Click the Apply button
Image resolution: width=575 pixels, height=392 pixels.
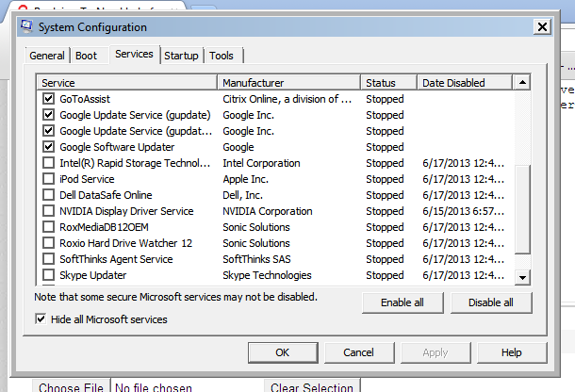pyautogui.click(x=435, y=352)
